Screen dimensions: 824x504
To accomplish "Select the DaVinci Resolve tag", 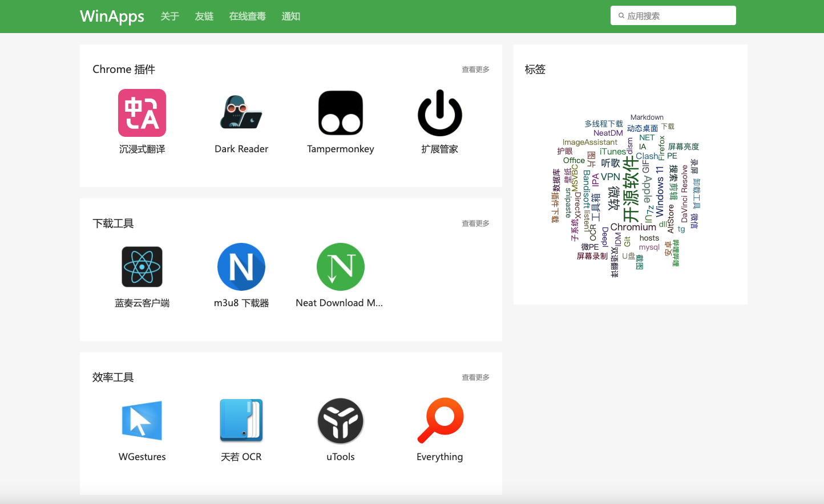I will click(685, 194).
